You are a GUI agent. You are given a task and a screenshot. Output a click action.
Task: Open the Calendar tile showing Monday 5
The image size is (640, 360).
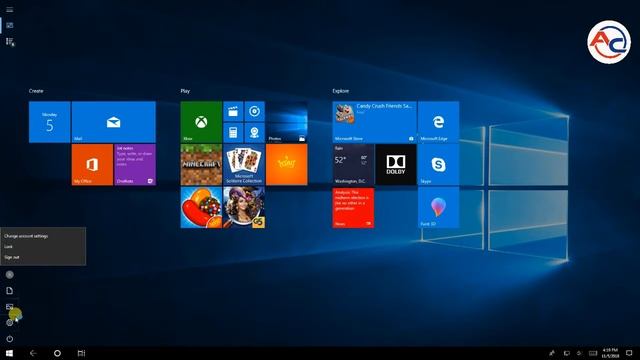pyautogui.click(x=49, y=122)
